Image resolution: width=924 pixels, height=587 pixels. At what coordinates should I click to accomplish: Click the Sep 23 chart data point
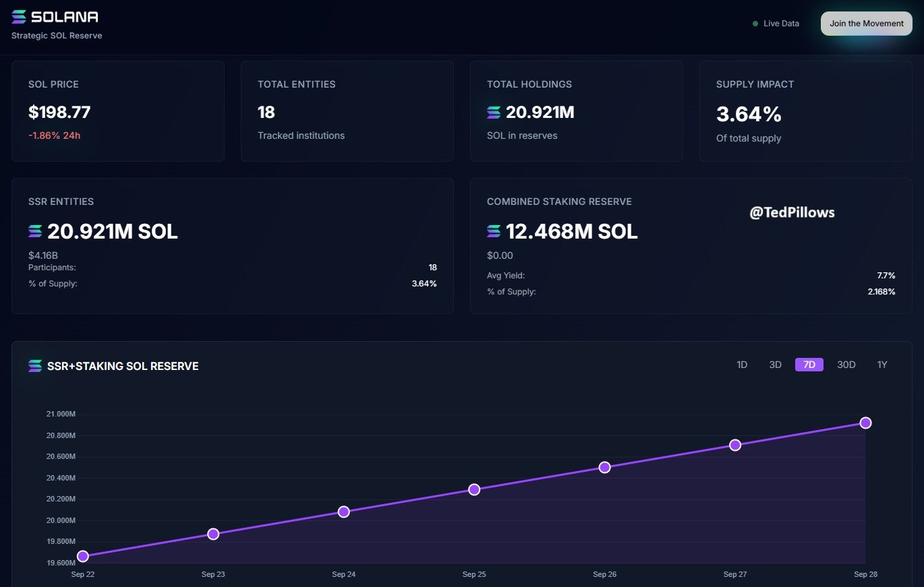point(213,534)
